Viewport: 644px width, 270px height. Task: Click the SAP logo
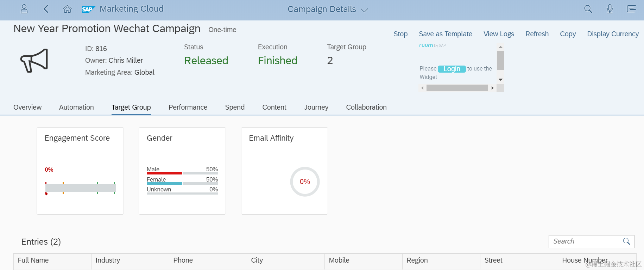(x=88, y=9)
